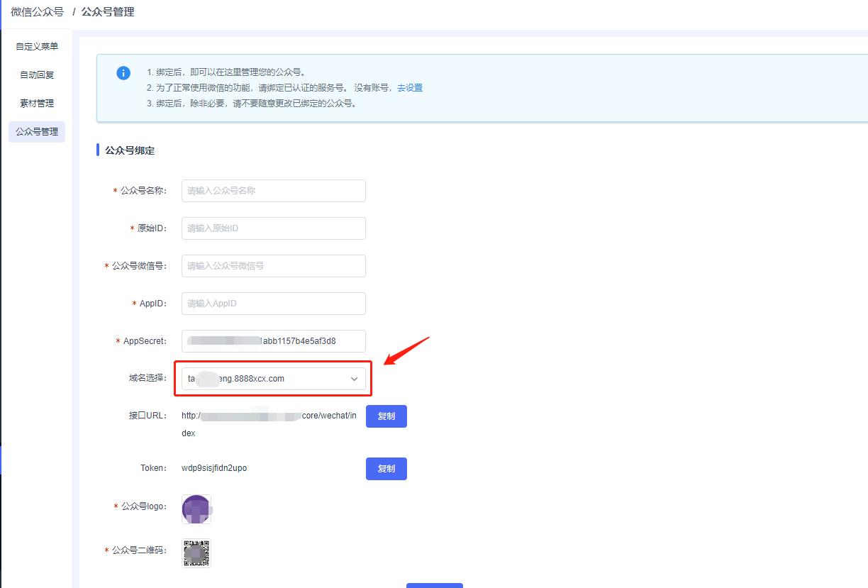Click the 公众号logo image thumbnail
The image size is (868, 588).
pyautogui.click(x=196, y=509)
